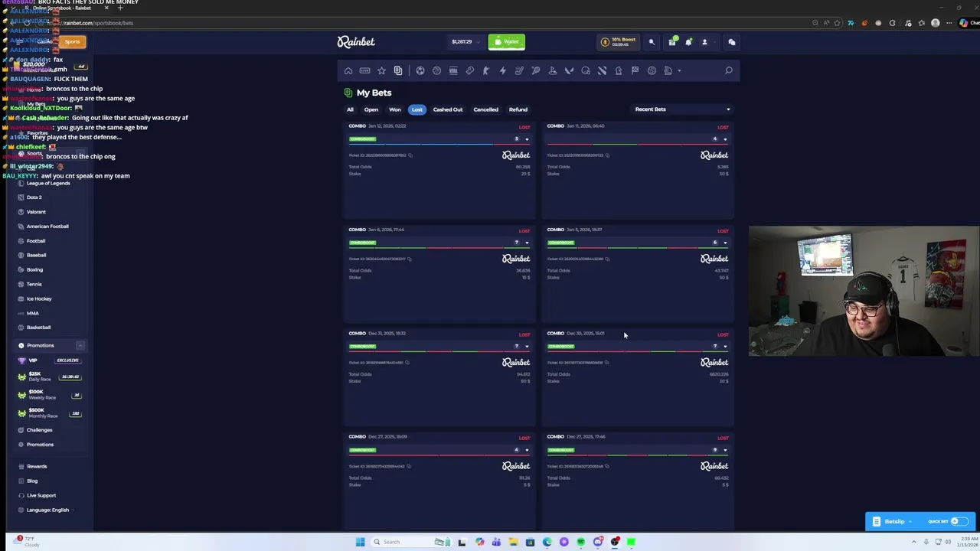This screenshot has width=980, height=551.
Task: Open the green Wallet button
Action: click(x=507, y=41)
